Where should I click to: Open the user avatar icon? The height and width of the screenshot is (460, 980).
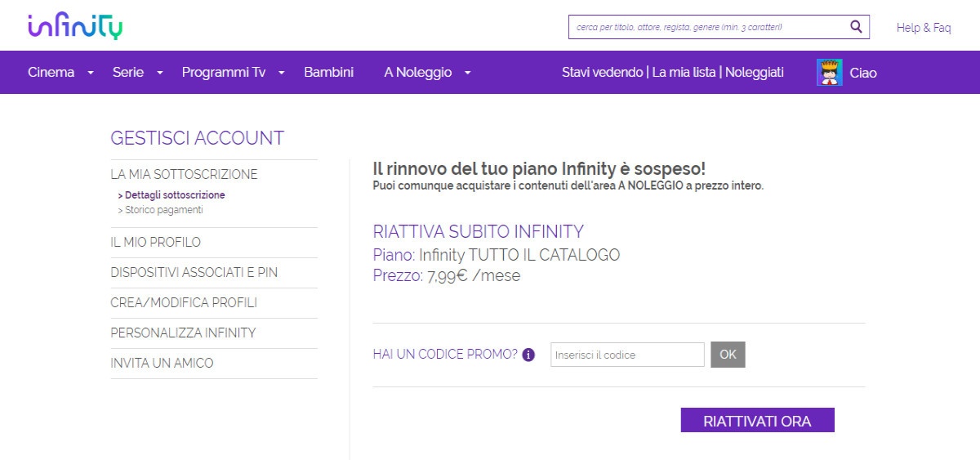(830, 73)
